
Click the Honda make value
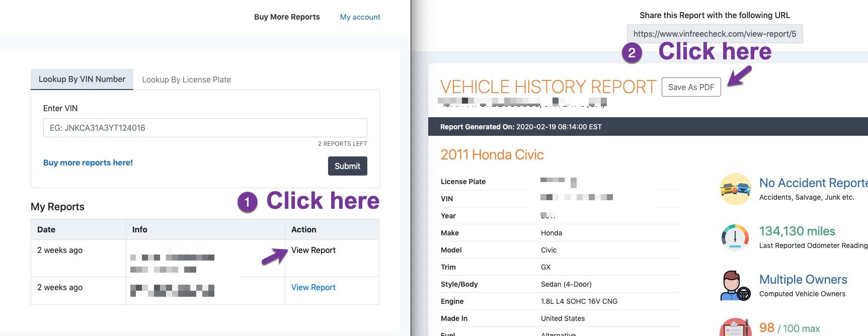tap(551, 233)
